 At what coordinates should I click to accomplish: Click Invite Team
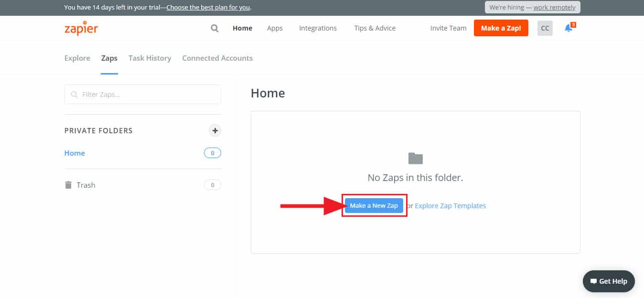[448, 28]
